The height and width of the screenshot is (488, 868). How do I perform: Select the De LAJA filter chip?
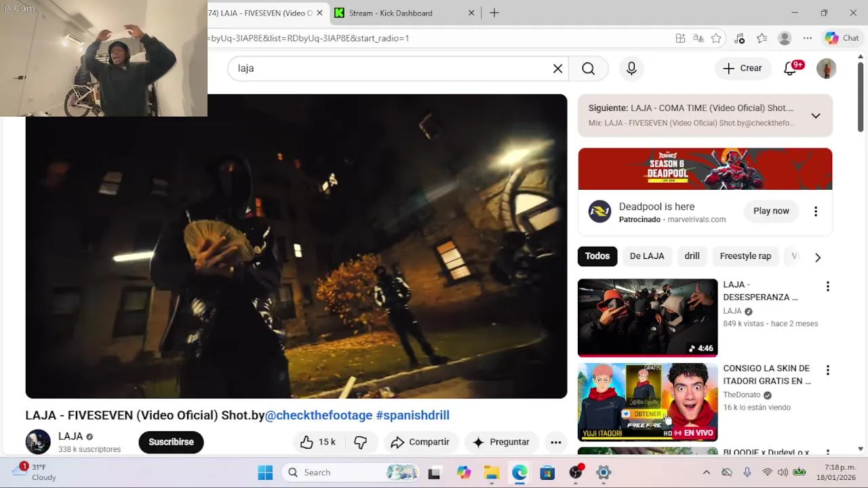[647, 256]
